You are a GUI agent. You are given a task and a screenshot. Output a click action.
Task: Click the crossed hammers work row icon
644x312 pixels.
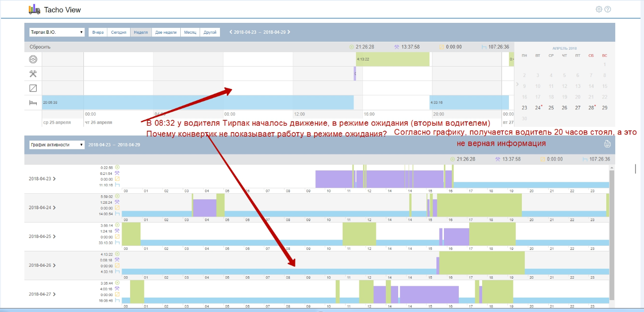(33, 74)
